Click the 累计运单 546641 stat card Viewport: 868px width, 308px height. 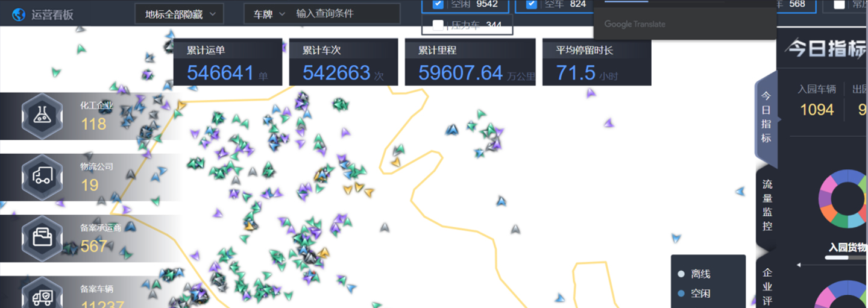click(227, 62)
